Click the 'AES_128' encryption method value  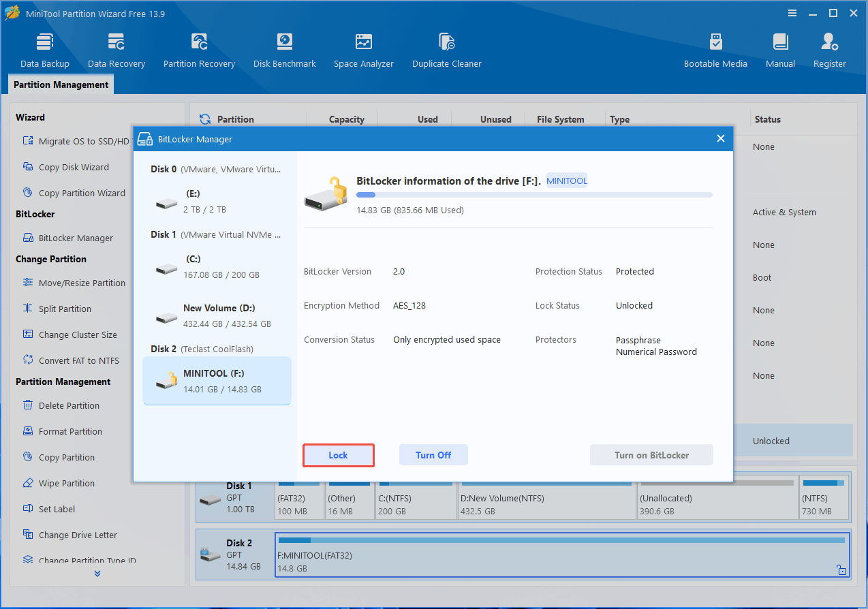pos(409,305)
